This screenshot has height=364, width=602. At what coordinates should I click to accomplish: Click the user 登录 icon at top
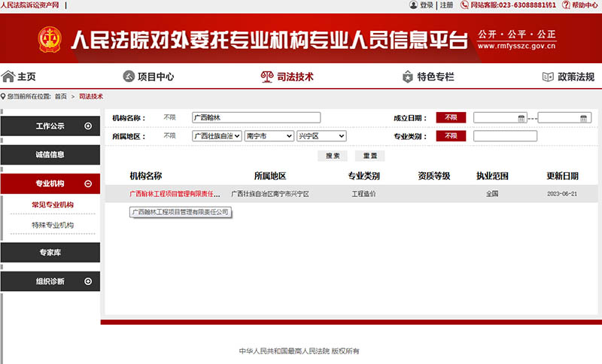coord(413,5)
